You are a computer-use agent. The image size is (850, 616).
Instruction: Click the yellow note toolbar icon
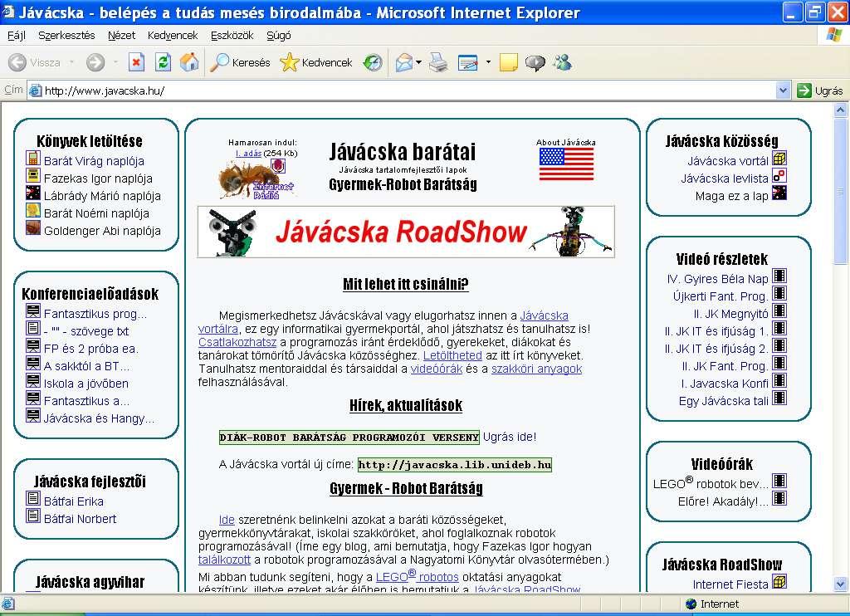pos(509,62)
